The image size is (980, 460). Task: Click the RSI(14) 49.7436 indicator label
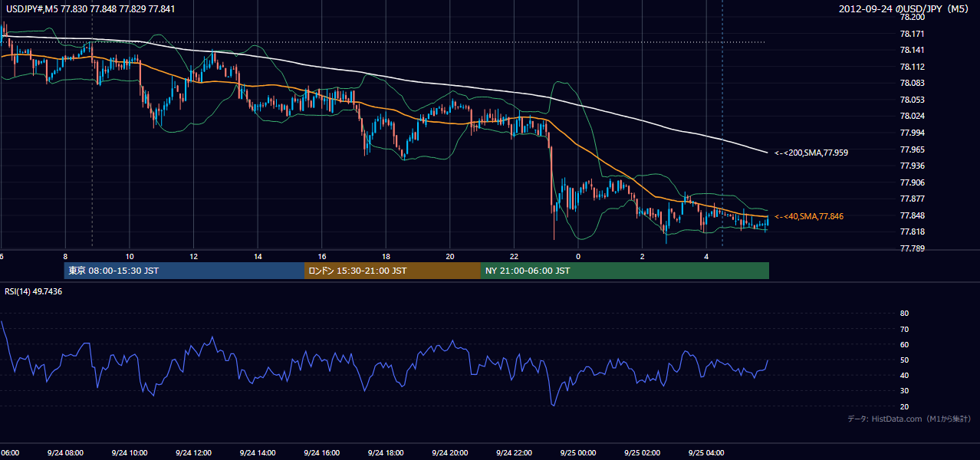[33, 291]
